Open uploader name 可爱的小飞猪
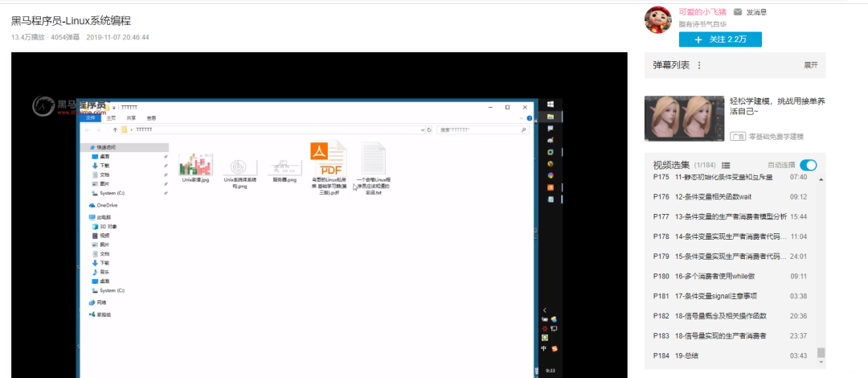 pos(703,12)
